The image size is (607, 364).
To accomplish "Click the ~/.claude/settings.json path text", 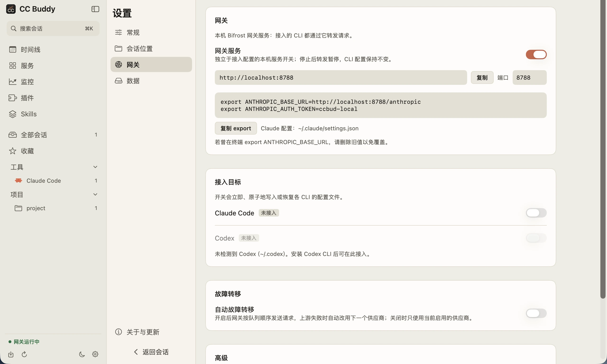I will click(328, 128).
